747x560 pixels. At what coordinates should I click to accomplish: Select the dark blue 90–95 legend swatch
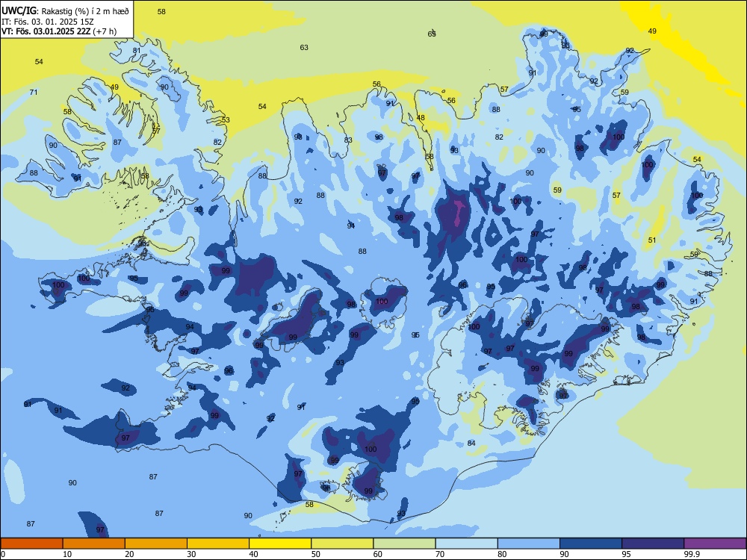[x=591, y=544]
